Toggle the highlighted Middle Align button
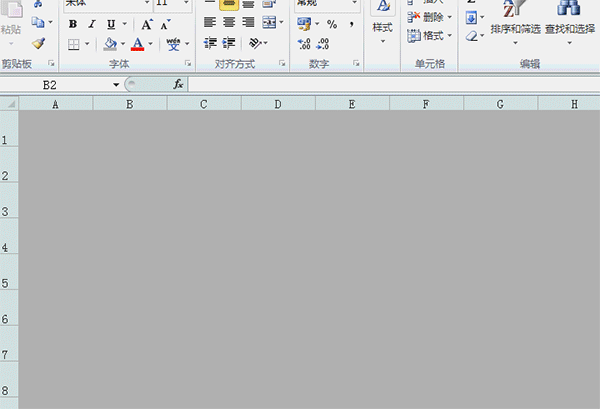Viewport: 600px width, 409px height. [229, 4]
